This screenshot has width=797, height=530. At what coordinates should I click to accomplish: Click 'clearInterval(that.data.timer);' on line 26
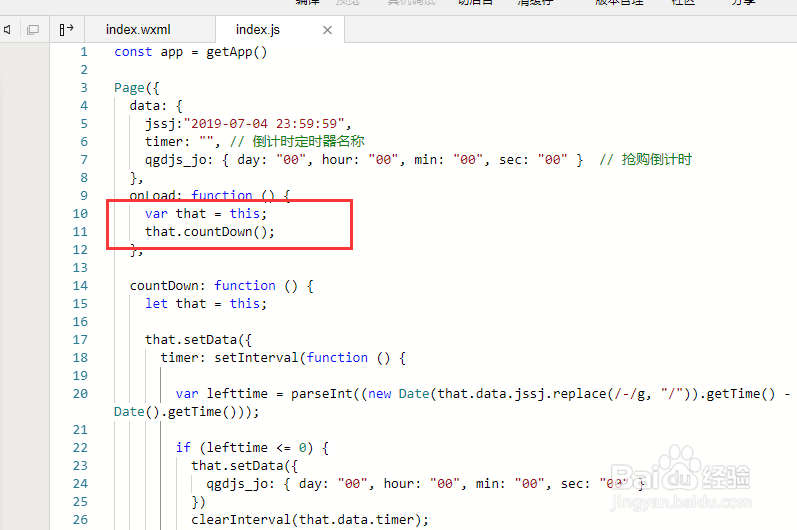[310, 519]
